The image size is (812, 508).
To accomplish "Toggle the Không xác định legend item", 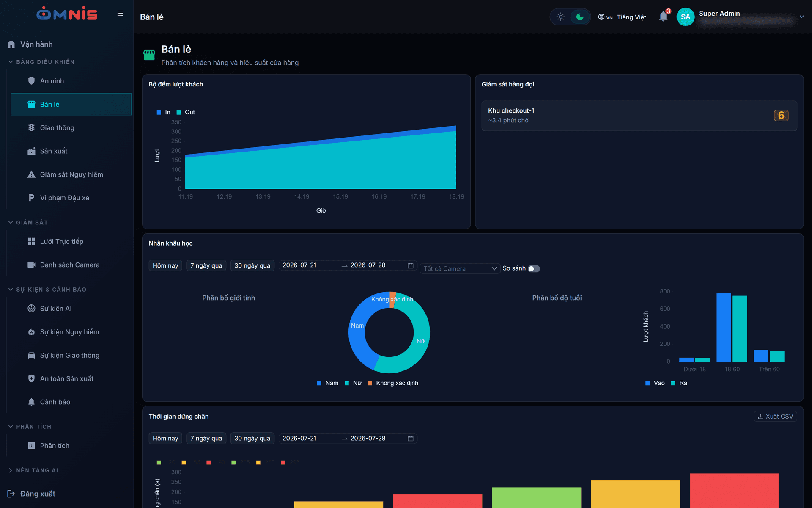I will point(393,383).
